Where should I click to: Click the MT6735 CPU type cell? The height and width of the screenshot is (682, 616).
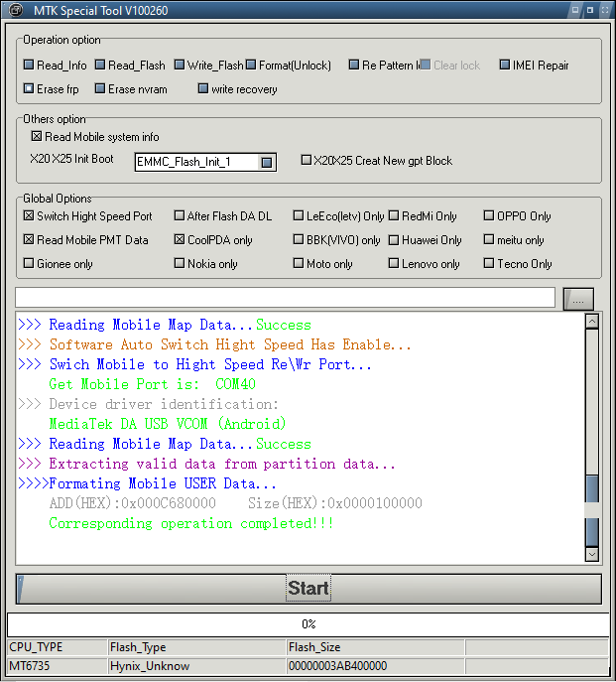click(57, 666)
